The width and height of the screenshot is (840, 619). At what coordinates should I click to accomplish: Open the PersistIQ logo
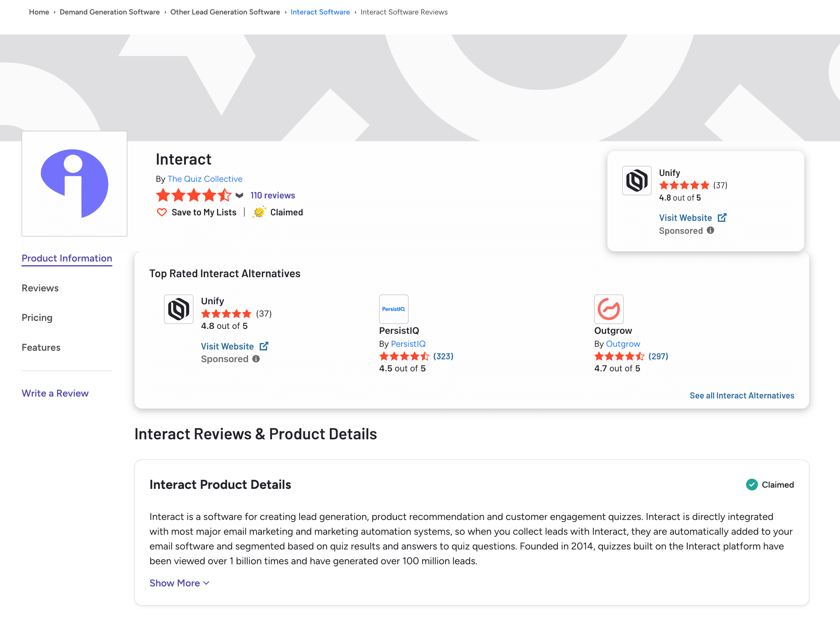pyautogui.click(x=394, y=309)
